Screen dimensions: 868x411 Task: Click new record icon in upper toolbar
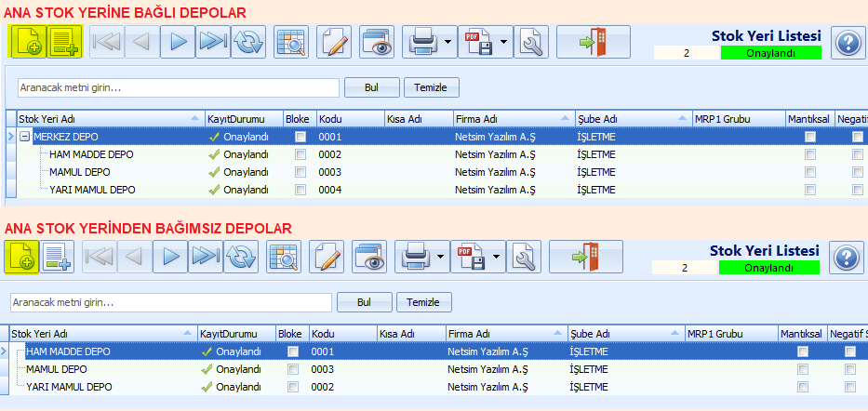click(29, 42)
